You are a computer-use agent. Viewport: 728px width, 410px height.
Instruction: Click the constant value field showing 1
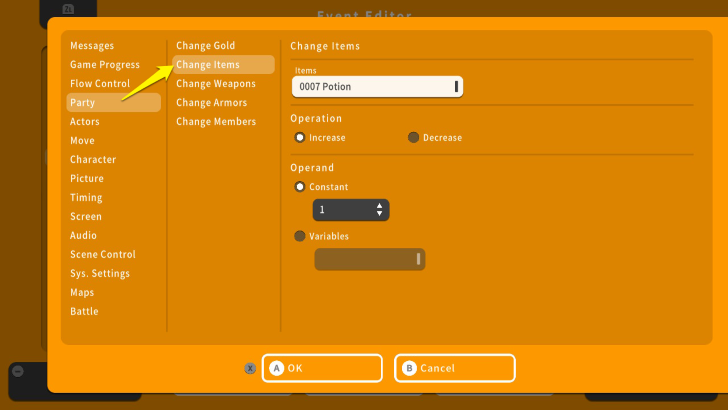tap(351, 210)
